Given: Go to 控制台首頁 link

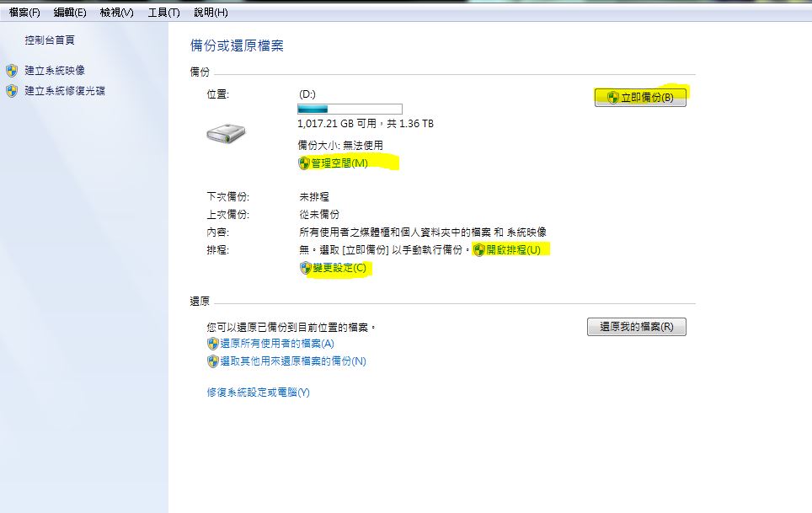Looking at the screenshot, I should click(x=50, y=40).
